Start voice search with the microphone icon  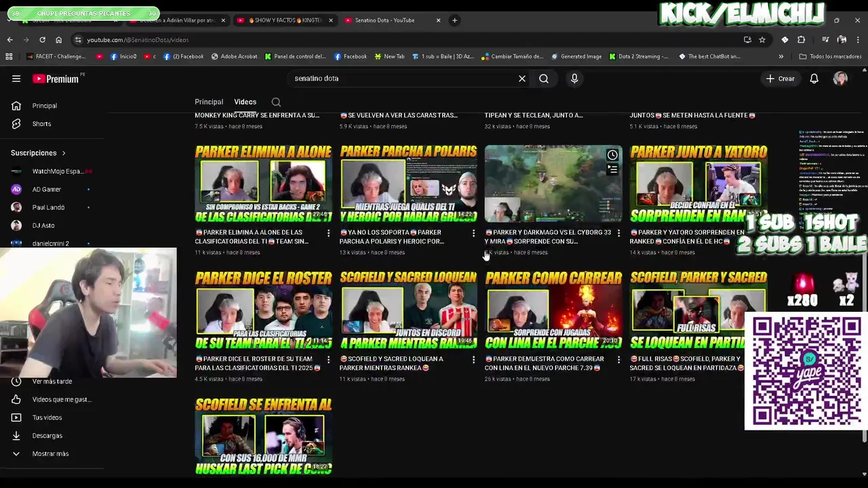pyautogui.click(x=574, y=79)
